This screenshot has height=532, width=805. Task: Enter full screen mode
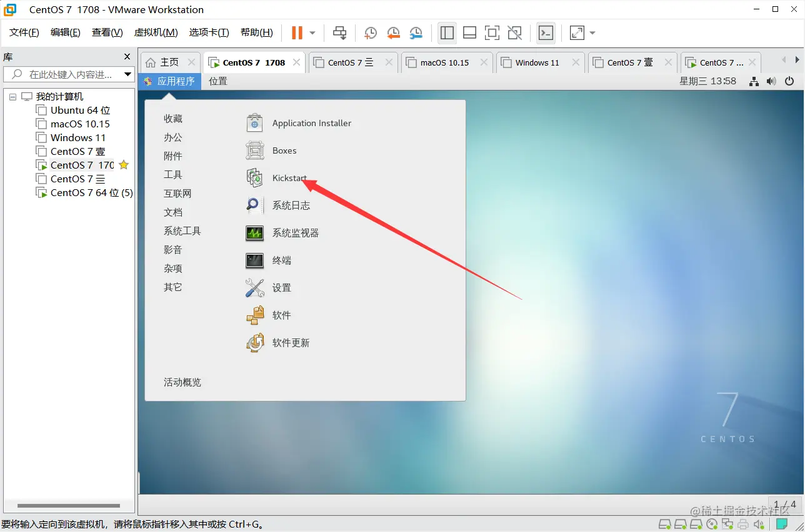tap(492, 32)
